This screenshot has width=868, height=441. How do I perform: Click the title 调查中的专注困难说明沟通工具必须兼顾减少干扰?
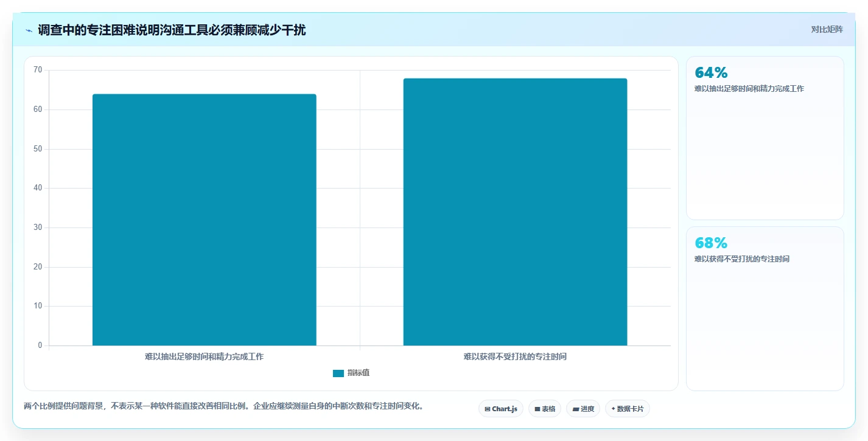(x=172, y=30)
